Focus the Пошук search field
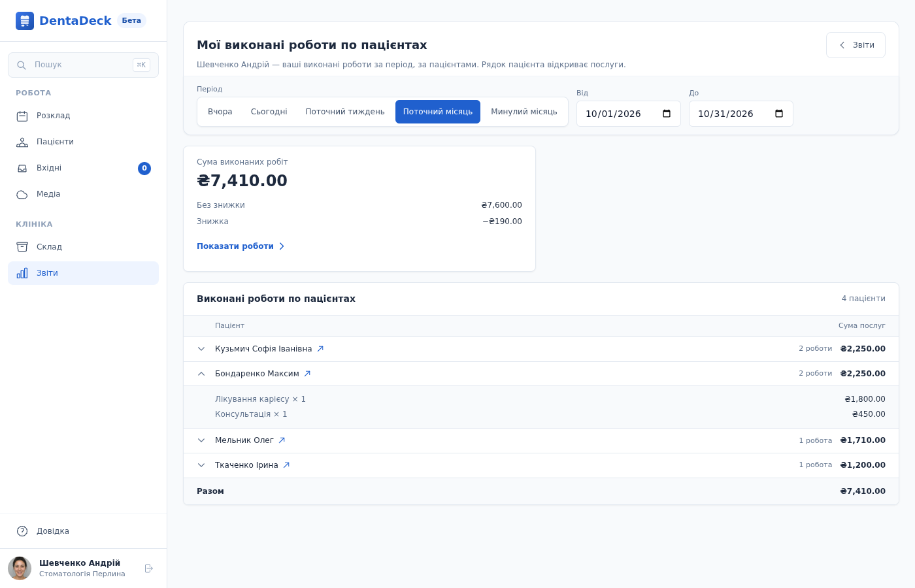The height and width of the screenshot is (588, 915). 83,65
